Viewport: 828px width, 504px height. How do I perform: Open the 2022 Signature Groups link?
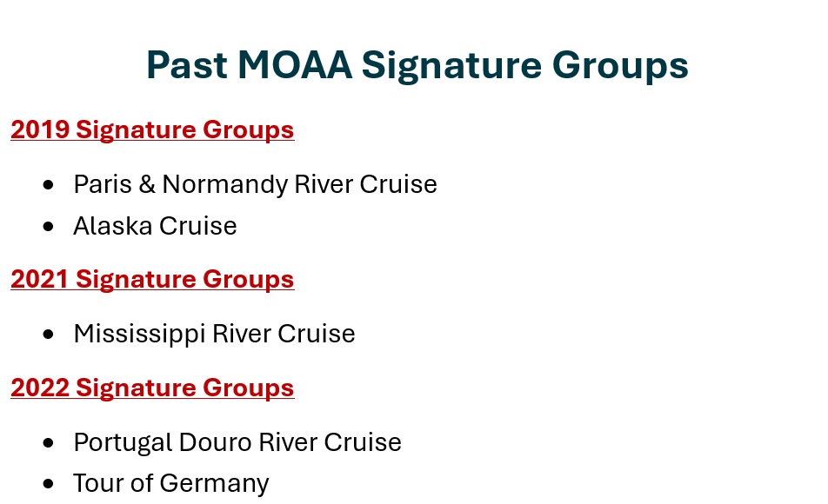[152, 388]
